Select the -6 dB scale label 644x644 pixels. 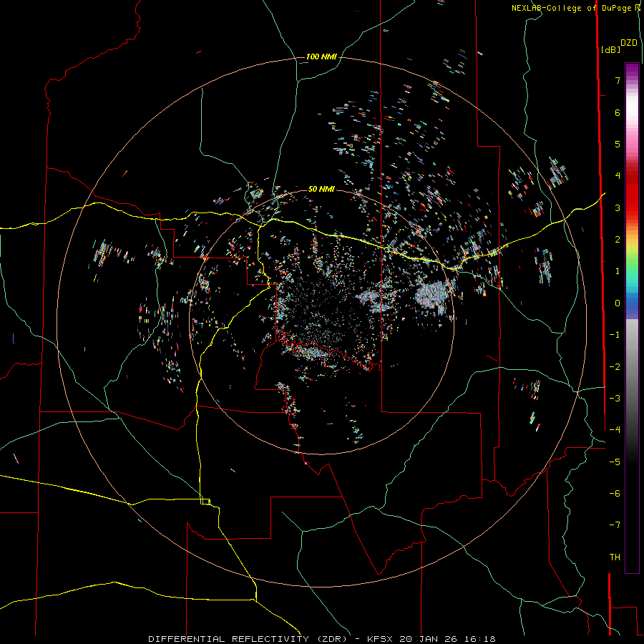pyautogui.click(x=615, y=494)
